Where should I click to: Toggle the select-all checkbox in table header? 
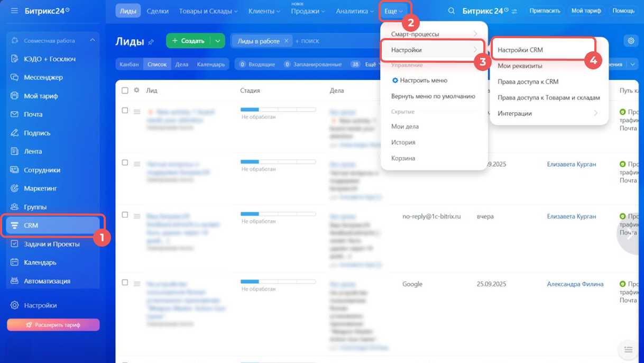pyautogui.click(x=125, y=90)
